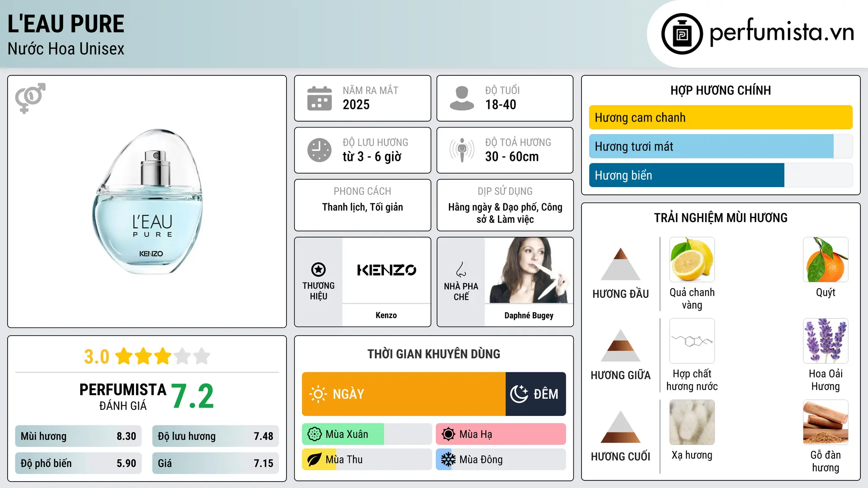The height and width of the screenshot is (488, 868).
Task: Click the snowflake icon for Mùa Đông
Action: pos(448,460)
